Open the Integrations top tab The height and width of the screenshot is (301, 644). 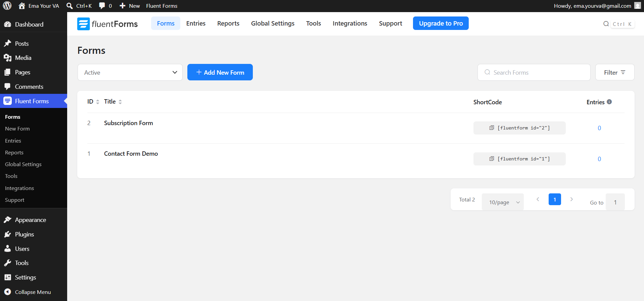[350, 23]
